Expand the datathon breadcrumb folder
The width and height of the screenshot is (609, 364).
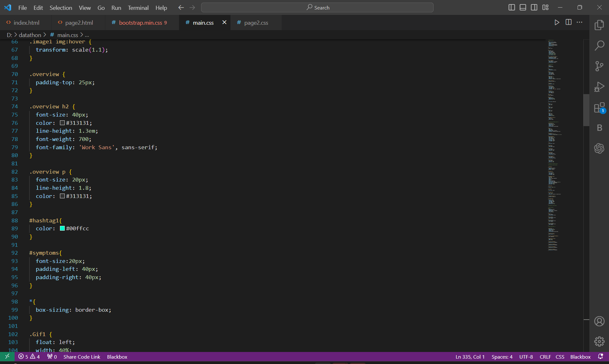30,35
